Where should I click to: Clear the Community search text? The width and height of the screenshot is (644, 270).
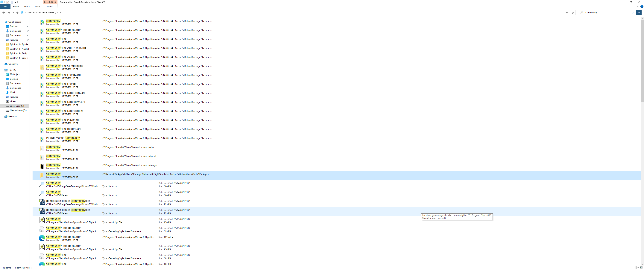coord(633,13)
